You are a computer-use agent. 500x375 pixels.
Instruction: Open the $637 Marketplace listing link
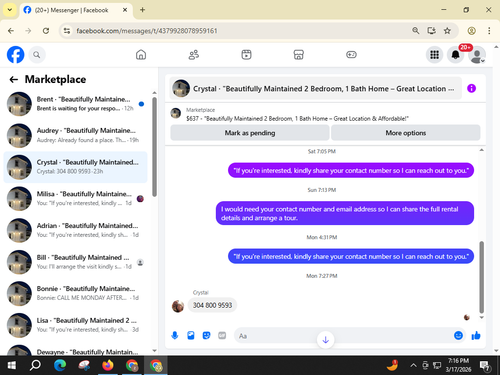(297, 118)
